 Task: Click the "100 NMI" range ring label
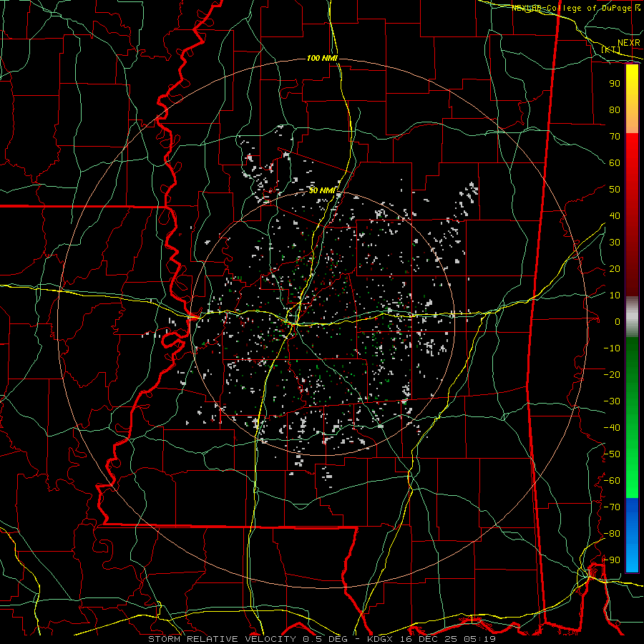pos(322,59)
